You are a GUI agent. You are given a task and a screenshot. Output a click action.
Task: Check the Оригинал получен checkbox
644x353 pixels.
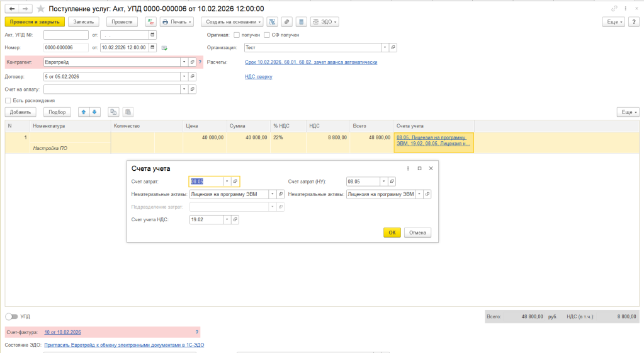(237, 35)
